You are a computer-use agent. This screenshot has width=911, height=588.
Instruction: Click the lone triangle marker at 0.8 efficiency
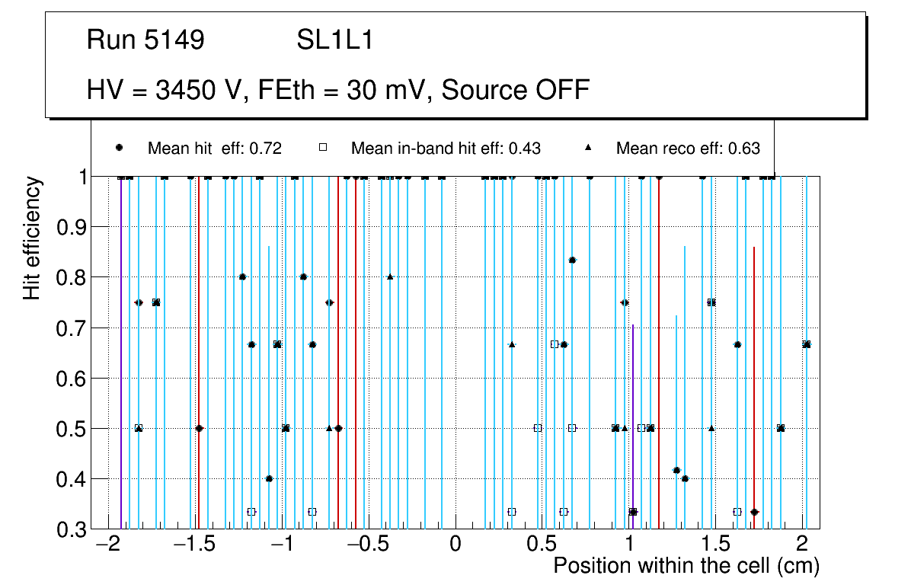(390, 276)
